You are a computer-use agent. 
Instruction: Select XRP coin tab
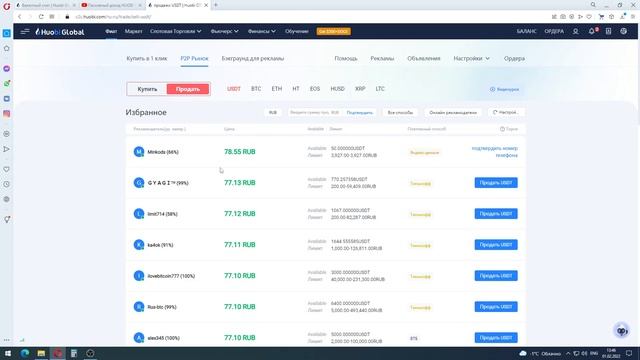[x=360, y=89]
